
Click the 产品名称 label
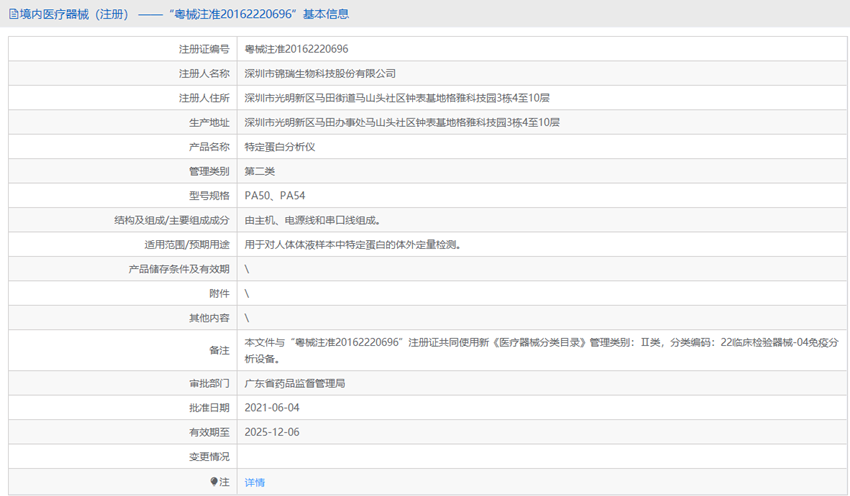click(209, 147)
